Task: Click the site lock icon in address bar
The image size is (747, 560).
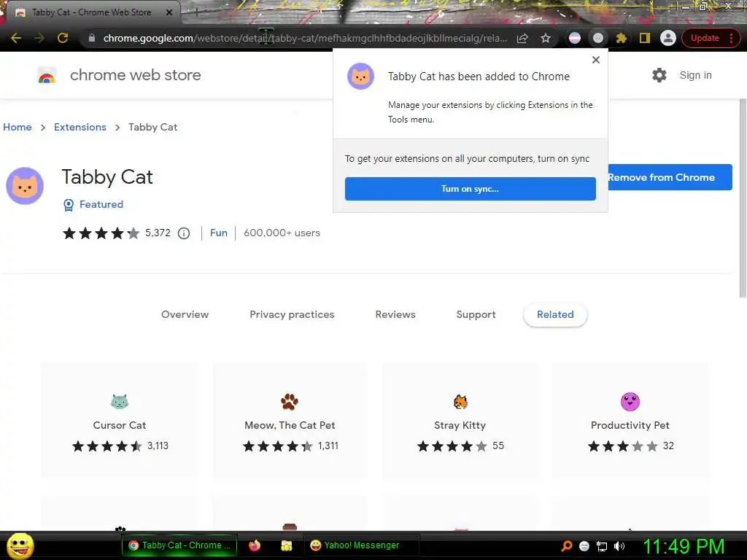Action: pyautogui.click(x=92, y=38)
